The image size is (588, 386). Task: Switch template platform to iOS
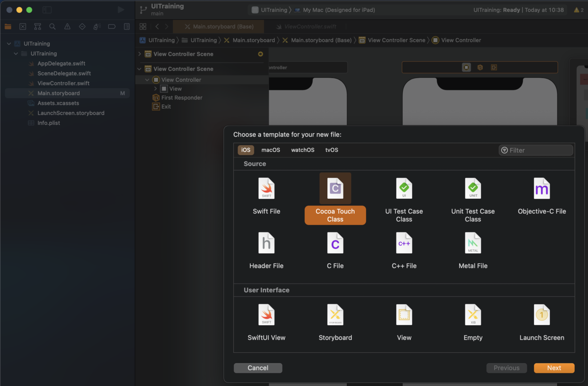pos(246,150)
